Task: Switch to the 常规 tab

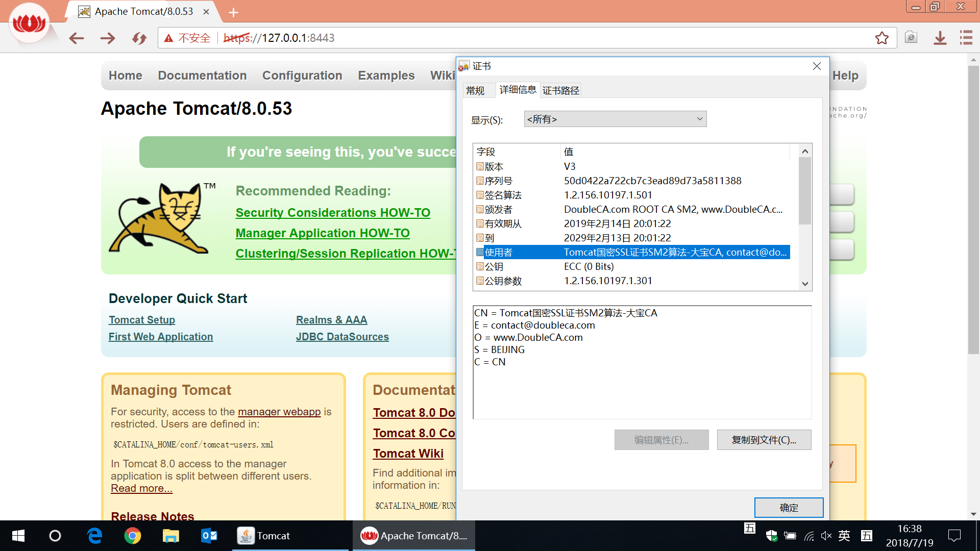Action: tap(475, 91)
